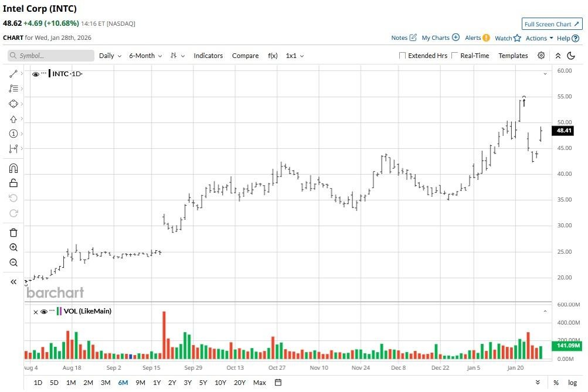Collapse the volume pane
The width and height of the screenshot is (588, 392).
point(545,311)
